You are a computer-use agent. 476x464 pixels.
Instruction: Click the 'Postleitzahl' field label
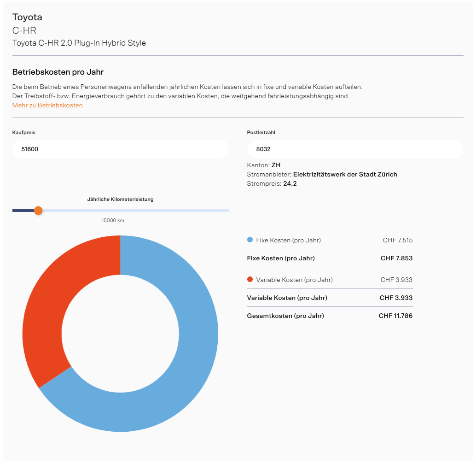tap(261, 133)
